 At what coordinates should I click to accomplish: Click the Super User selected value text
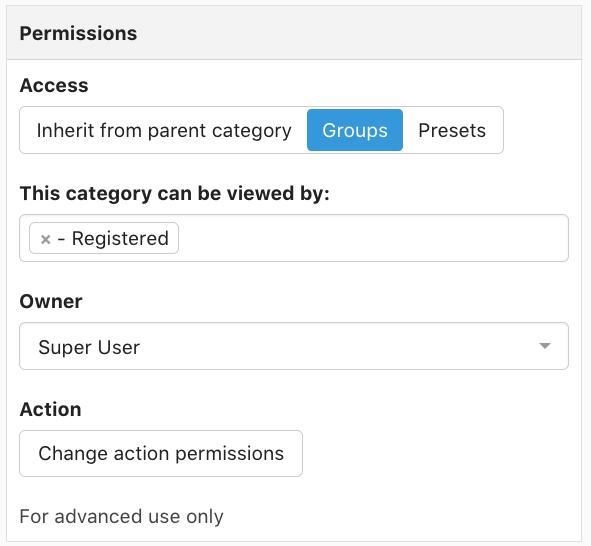(x=89, y=347)
